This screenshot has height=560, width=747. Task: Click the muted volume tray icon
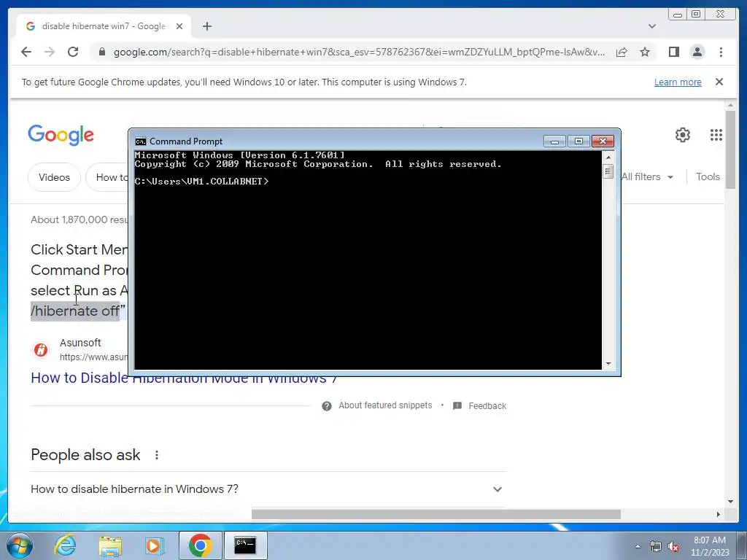[673, 547]
